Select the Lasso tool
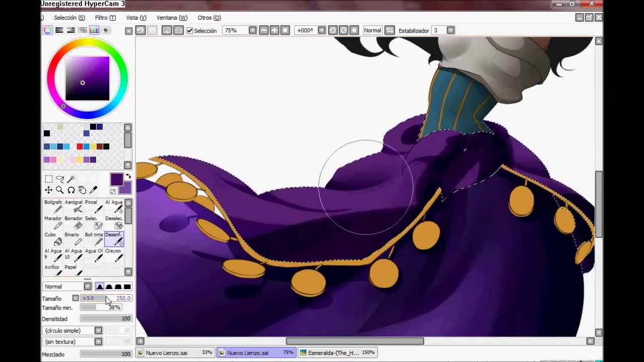644x362 pixels. [x=60, y=179]
